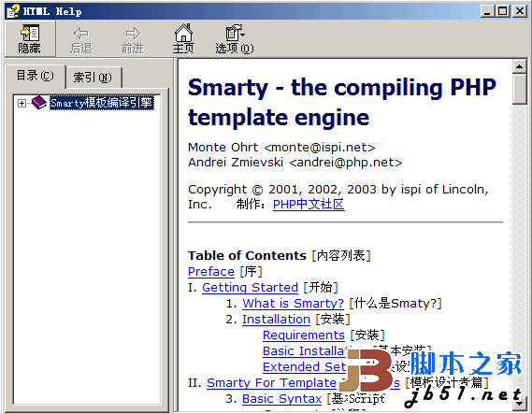The image size is (532, 414).
Task: Open the Basic Syntax link
Action: coord(281,399)
